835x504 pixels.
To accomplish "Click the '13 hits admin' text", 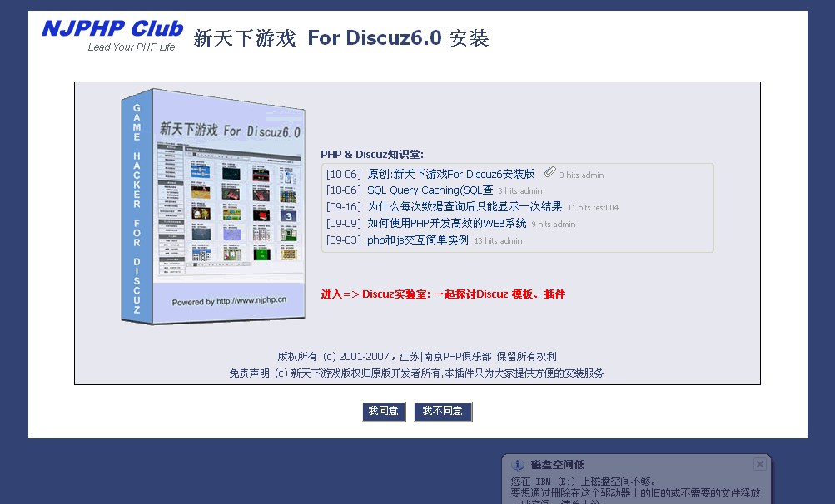I will [499, 241].
